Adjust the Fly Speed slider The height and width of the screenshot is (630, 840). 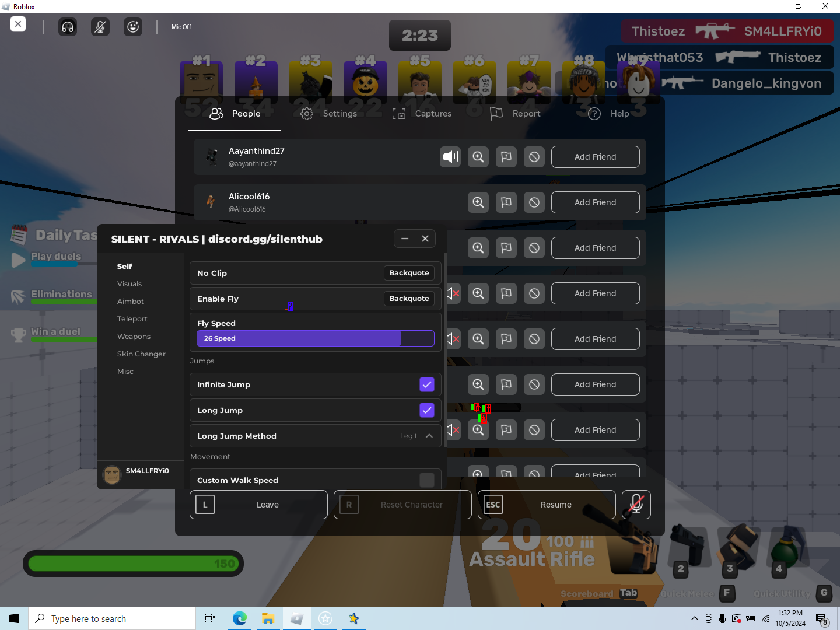(316, 338)
